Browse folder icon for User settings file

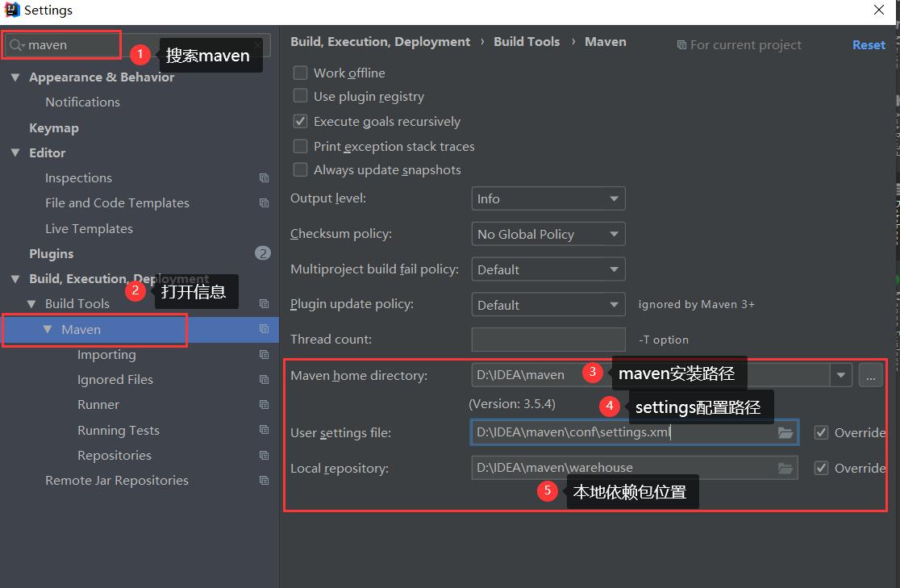coord(785,432)
